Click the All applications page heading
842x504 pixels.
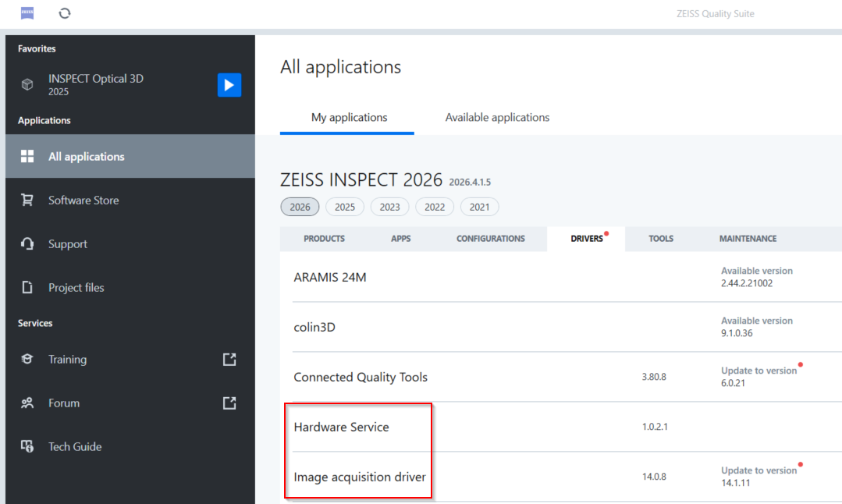tap(340, 67)
